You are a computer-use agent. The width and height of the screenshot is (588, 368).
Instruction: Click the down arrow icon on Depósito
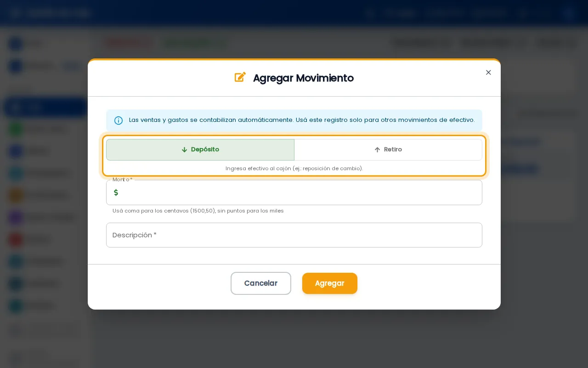coord(184,149)
